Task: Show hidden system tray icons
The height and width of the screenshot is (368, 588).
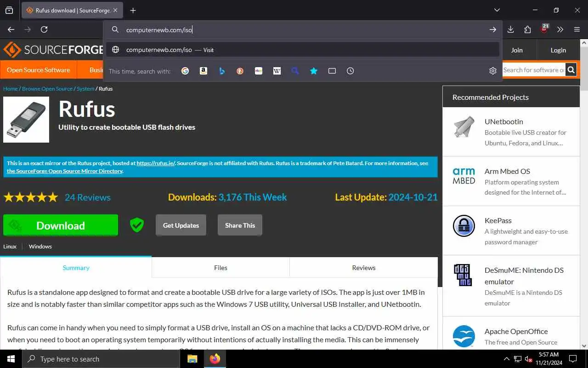Action: [507, 359]
